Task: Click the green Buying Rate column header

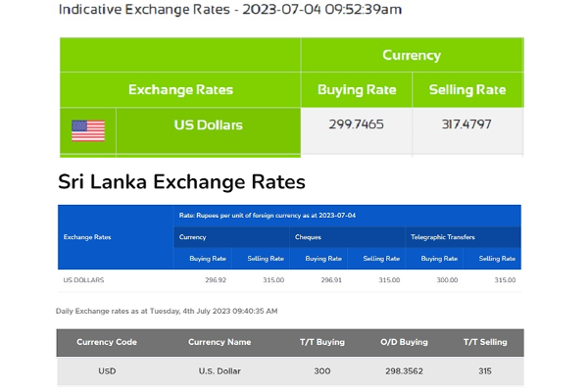Action: pos(357,89)
